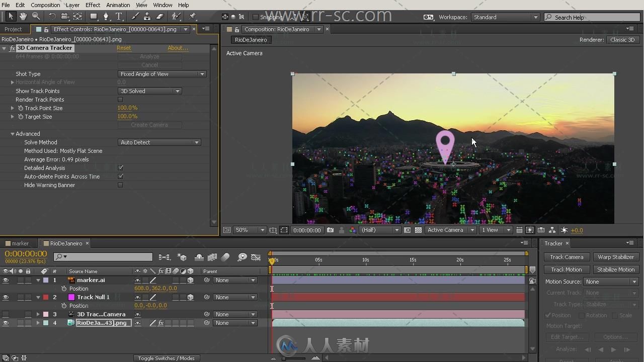The image size is (644, 362).
Task: Enable the Snapping checkbox
Action: (x=256, y=17)
